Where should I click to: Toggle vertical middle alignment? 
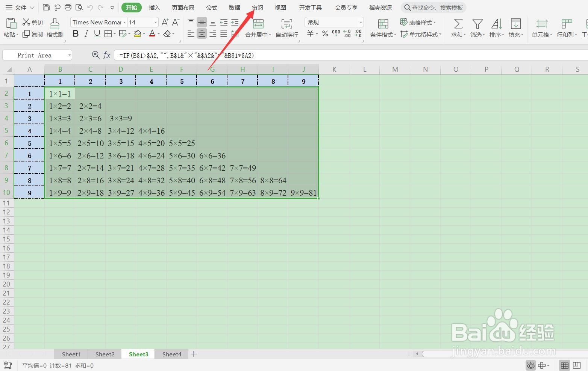coord(202,23)
